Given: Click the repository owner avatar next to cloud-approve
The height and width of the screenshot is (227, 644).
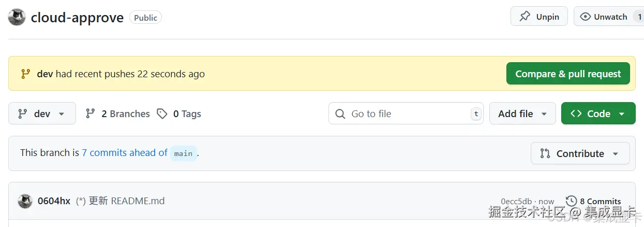Looking at the screenshot, I should tap(17, 17).
